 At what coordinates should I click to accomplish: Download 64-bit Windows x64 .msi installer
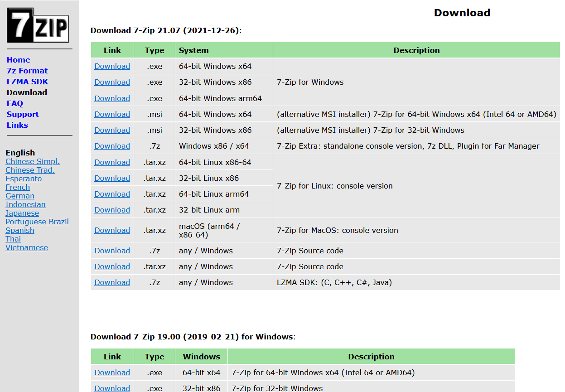pyautogui.click(x=112, y=114)
